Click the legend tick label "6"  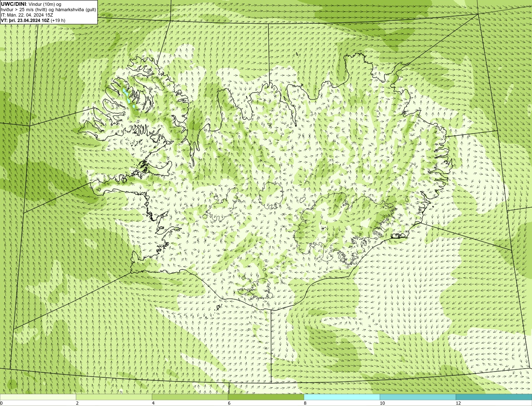pyautogui.click(x=229, y=403)
